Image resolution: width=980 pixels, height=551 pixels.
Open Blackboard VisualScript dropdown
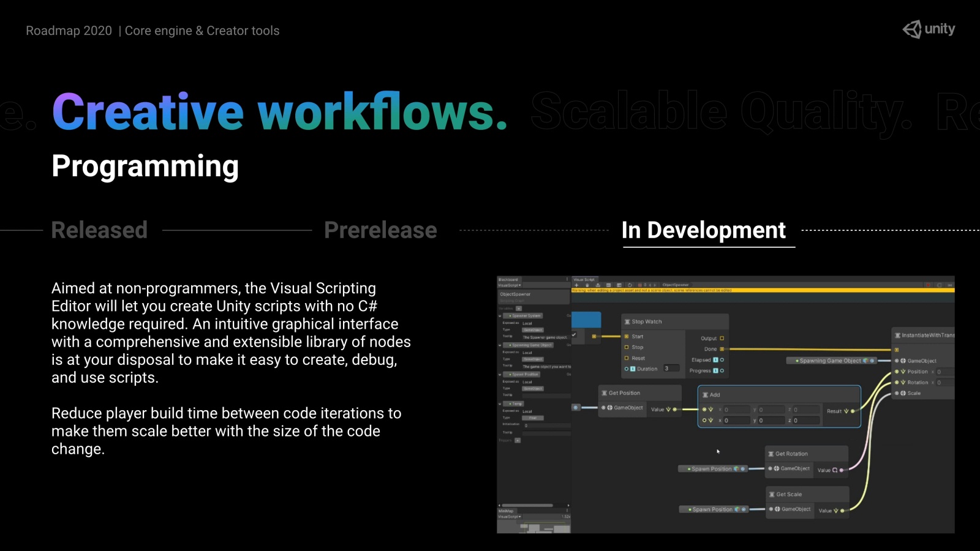(x=510, y=285)
